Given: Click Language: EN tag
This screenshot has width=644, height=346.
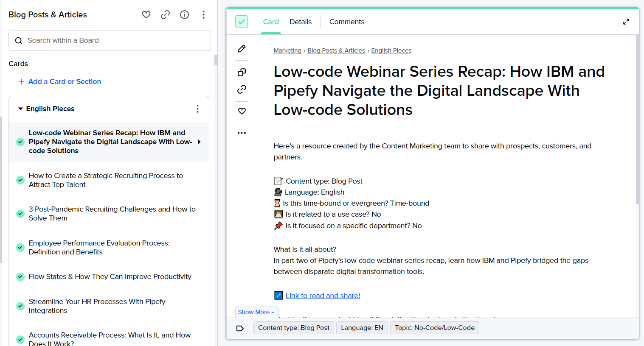Looking at the screenshot, I should click(x=362, y=328).
